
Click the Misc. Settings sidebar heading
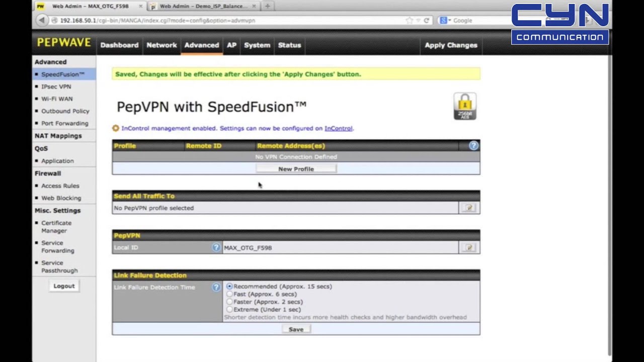[x=57, y=211]
